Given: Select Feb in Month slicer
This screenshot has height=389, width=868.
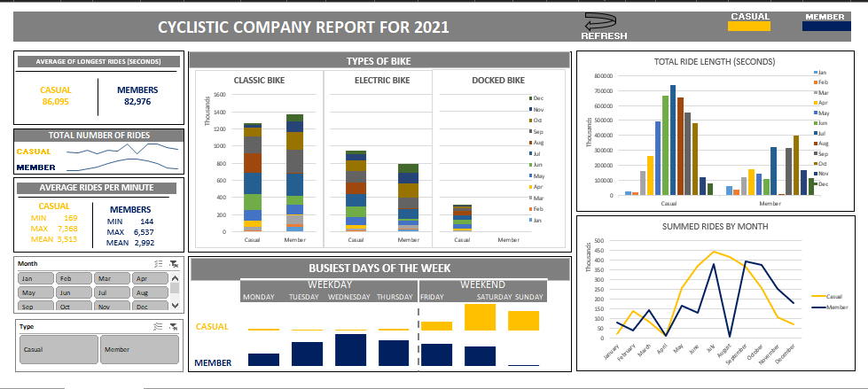Looking at the screenshot, I should point(73,278).
